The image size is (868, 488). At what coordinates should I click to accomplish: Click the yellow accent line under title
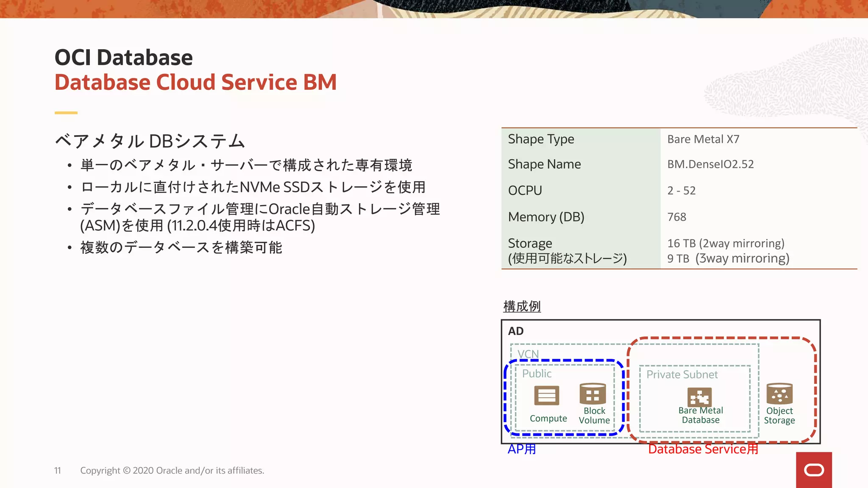[66, 113]
